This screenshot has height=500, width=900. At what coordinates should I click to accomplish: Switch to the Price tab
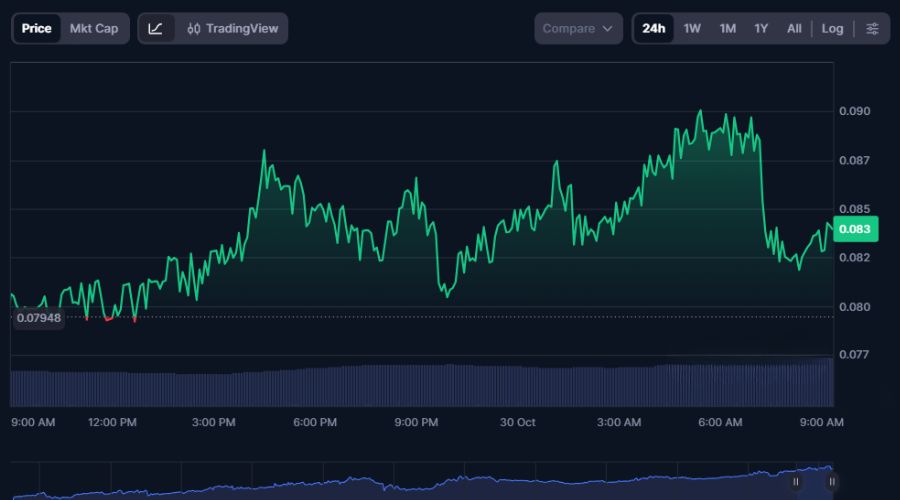(x=36, y=29)
